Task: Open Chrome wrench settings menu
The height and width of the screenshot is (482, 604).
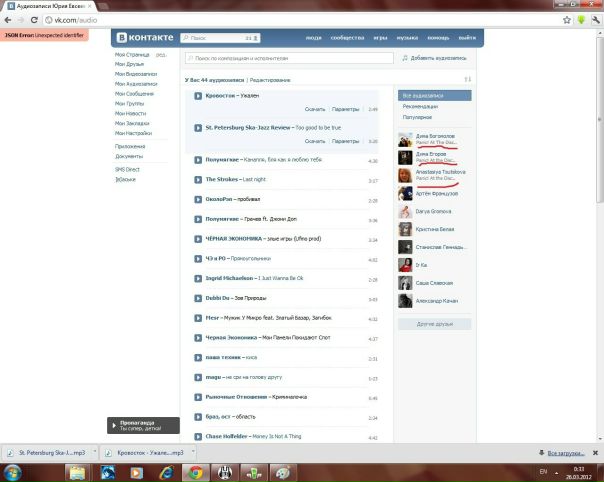Action: pyautogui.click(x=594, y=20)
